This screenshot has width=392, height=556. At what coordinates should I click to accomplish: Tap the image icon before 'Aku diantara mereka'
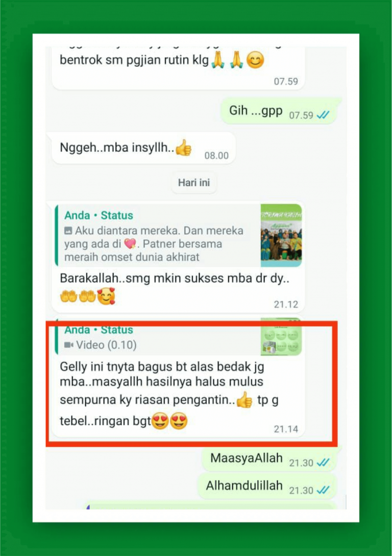(68, 231)
